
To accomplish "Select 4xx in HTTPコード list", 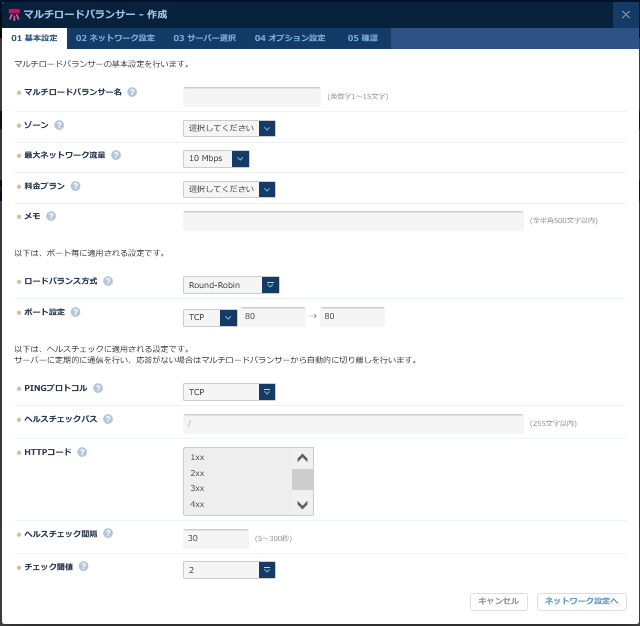I will pyautogui.click(x=238, y=504).
